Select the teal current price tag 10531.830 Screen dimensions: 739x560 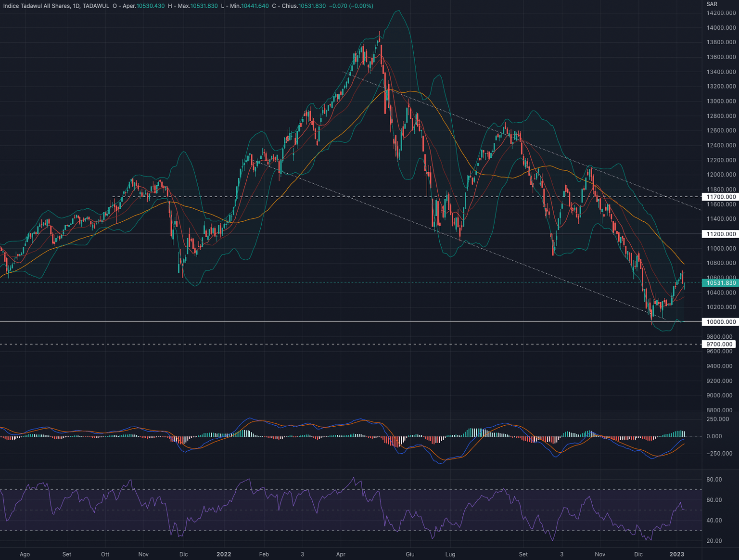720,283
